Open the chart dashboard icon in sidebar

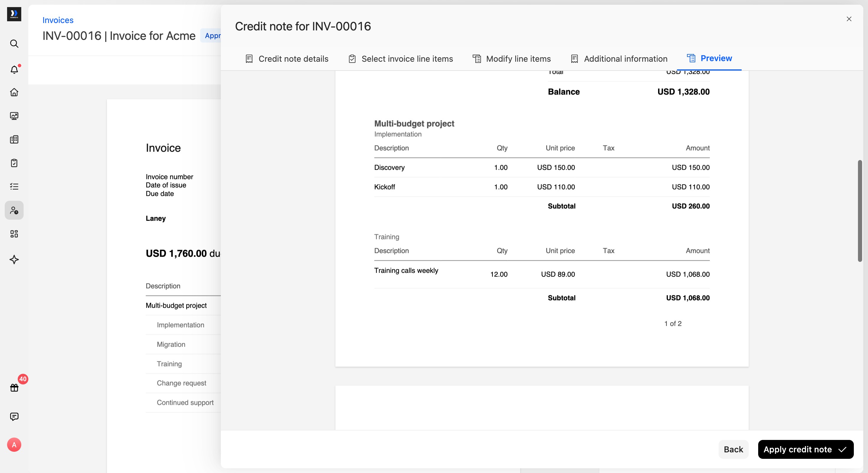[14, 116]
